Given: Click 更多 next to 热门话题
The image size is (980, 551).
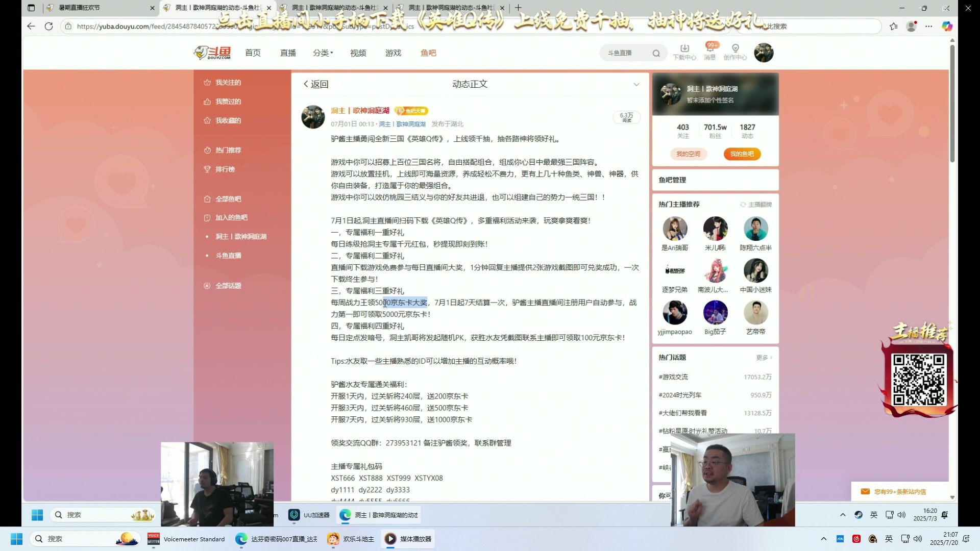Looking at the screenshot, I should click(764, 358).
